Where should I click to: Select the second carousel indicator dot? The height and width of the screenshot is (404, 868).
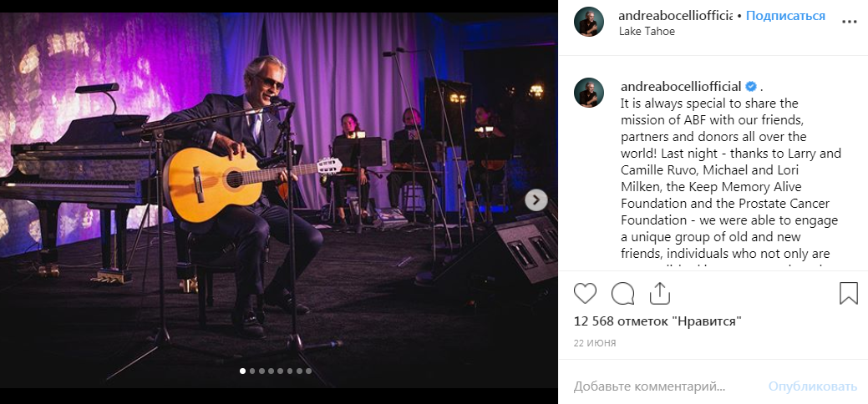coord(252,371)
